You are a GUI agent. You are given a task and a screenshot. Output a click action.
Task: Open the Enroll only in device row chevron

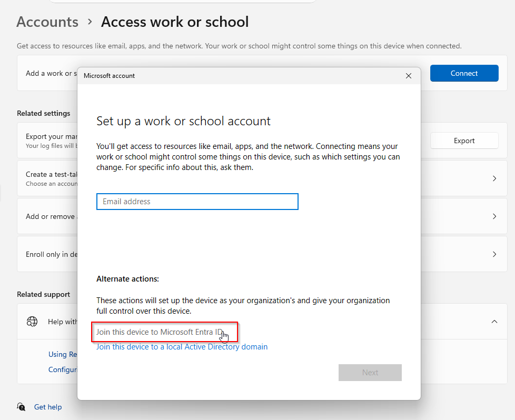point(494,254)
